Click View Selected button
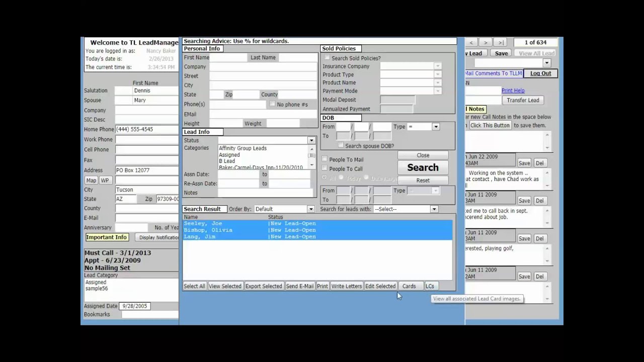This screenshot has width=644, height=362. click(225, 287)
